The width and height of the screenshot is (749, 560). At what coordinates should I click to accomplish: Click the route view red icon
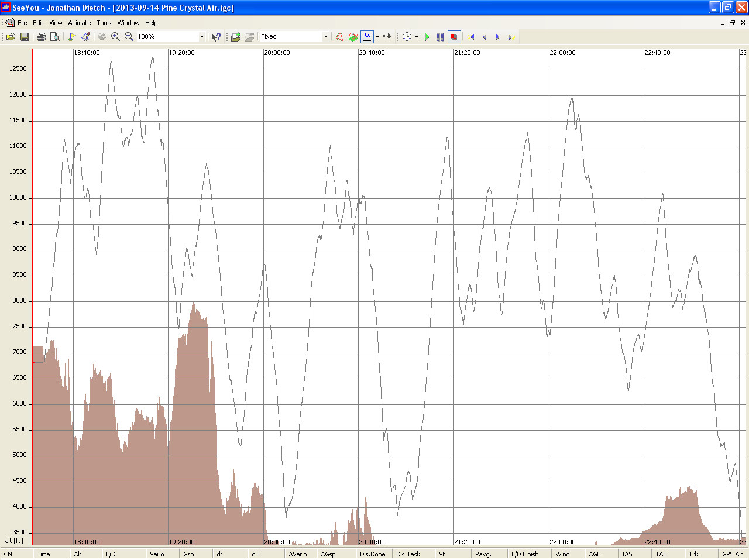pos(339,37)
